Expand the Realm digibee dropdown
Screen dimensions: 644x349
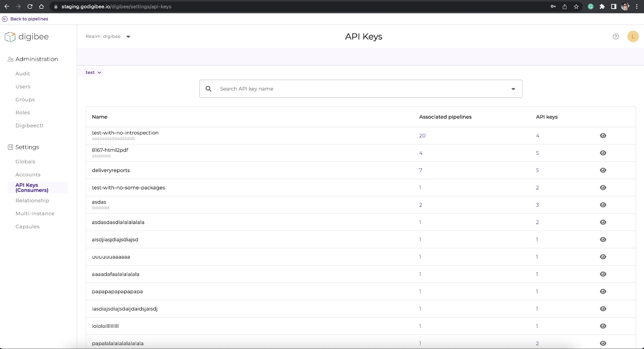pos(128,37)
